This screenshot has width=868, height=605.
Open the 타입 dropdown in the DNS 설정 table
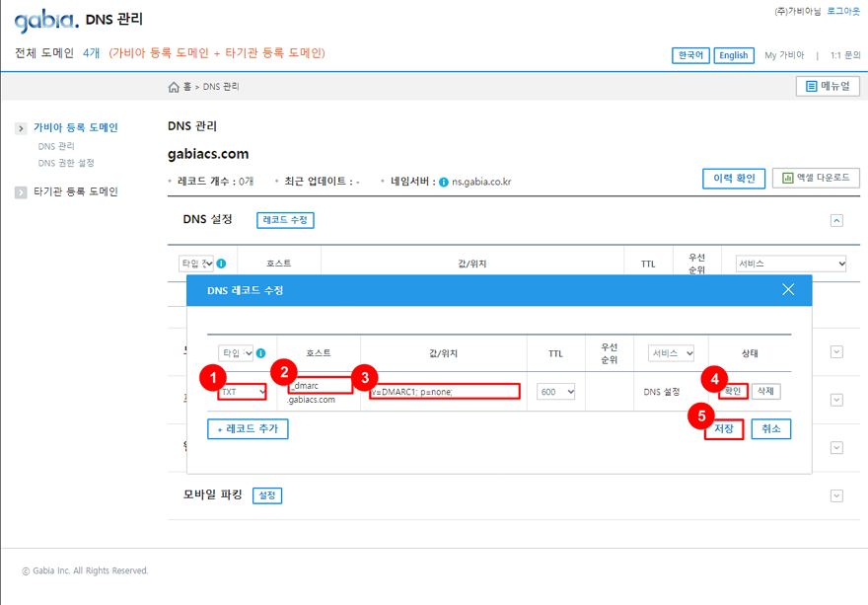click(x=196, y=264)
